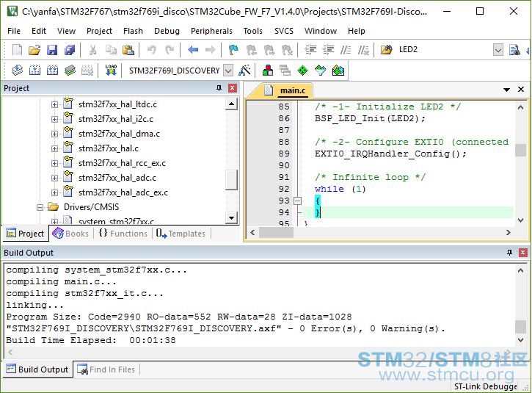The image size is (532, 393).
Task: Select the Build Output tab
Action: click(37, 369)
